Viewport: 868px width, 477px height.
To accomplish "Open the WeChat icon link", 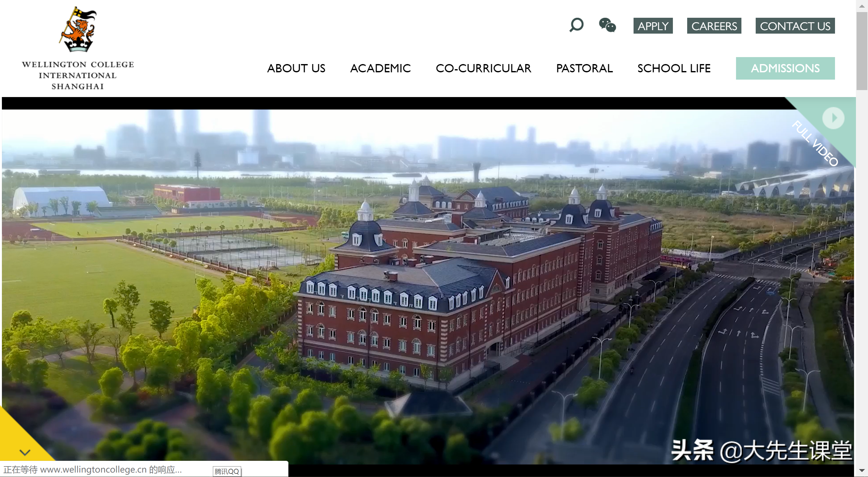I will pos(607,25).
